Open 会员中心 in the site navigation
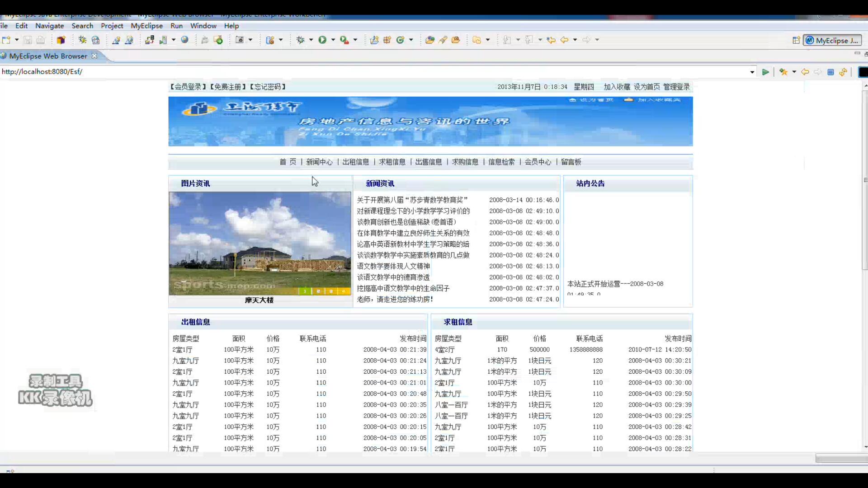Image resolution: width=868 pixels, height=488 pixels. (538, 162)
